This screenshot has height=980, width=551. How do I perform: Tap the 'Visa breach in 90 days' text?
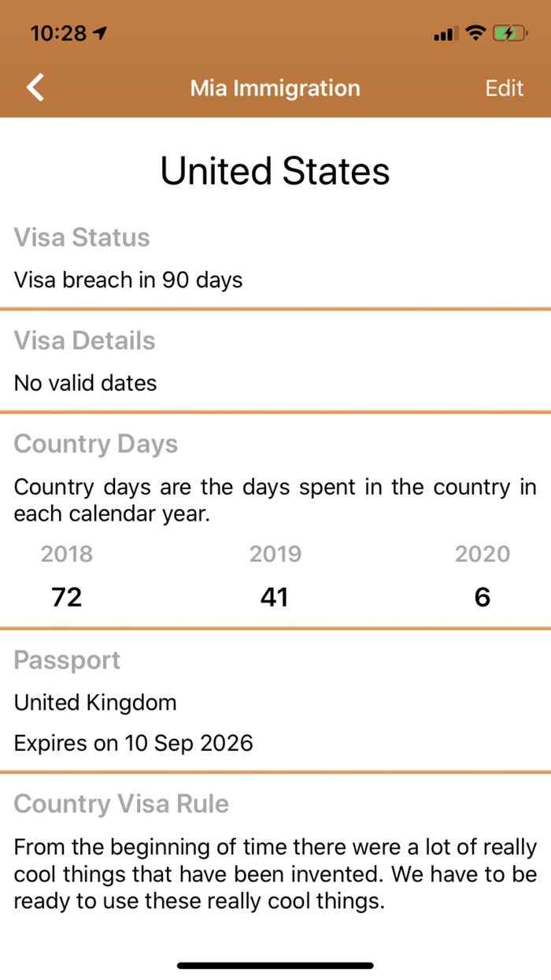click(128, 280)
